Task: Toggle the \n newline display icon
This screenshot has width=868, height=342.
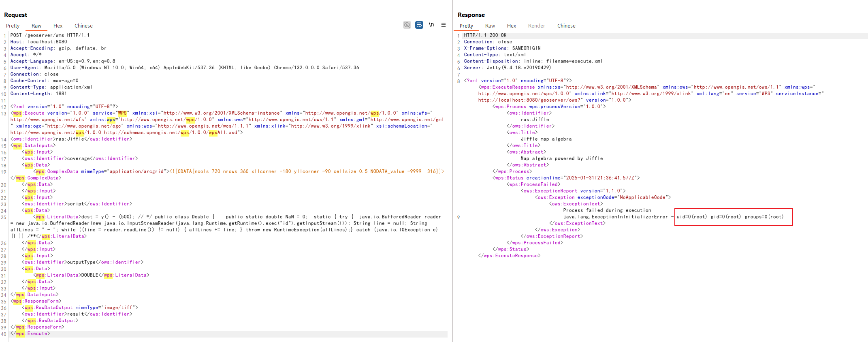Action: tap(431, 25)
